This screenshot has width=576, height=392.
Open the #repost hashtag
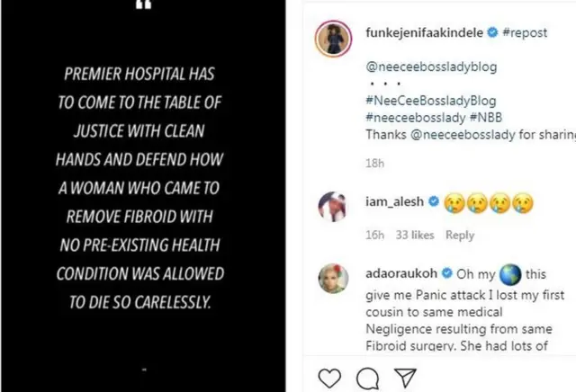[x=525, y=33]
